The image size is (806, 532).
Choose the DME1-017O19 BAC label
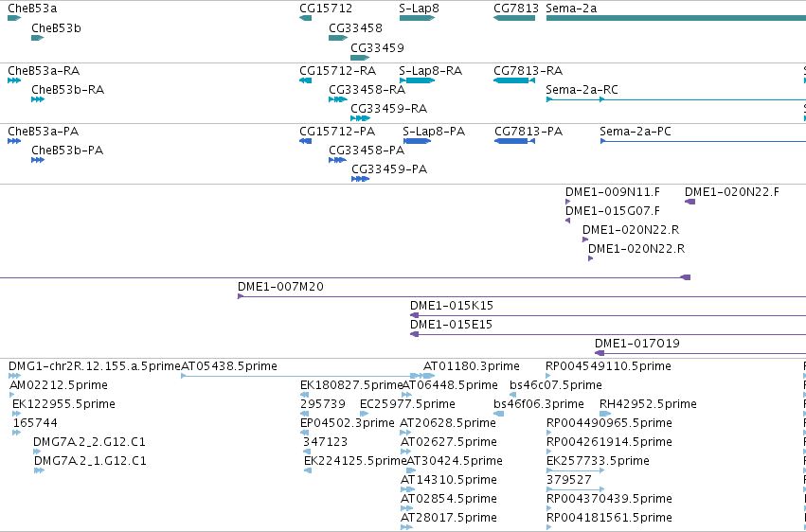(637, 344)
